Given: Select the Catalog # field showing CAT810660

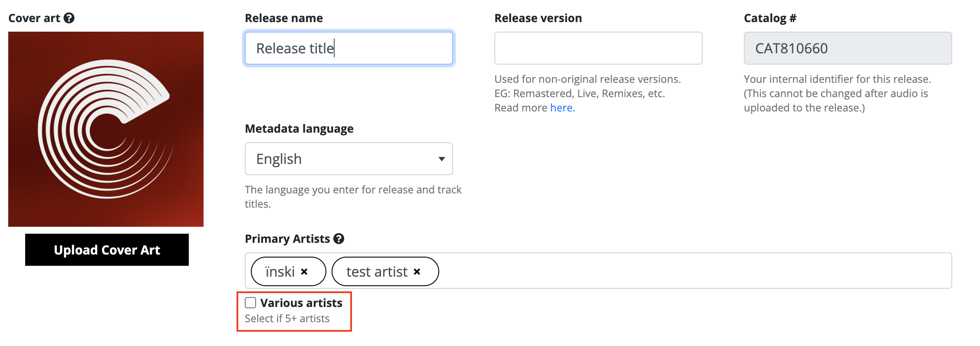Looking at the screenshot, I should pos(848,48).
